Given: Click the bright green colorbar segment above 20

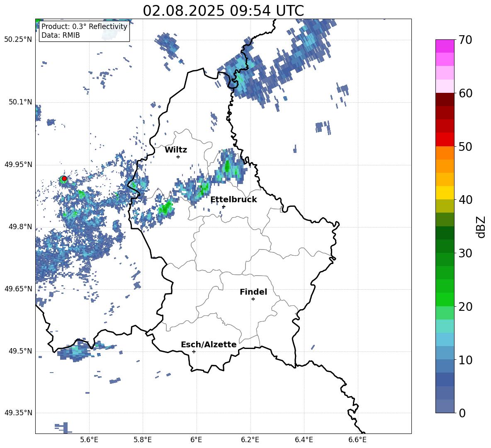Looking at the screenshot, I should [445, 299].
